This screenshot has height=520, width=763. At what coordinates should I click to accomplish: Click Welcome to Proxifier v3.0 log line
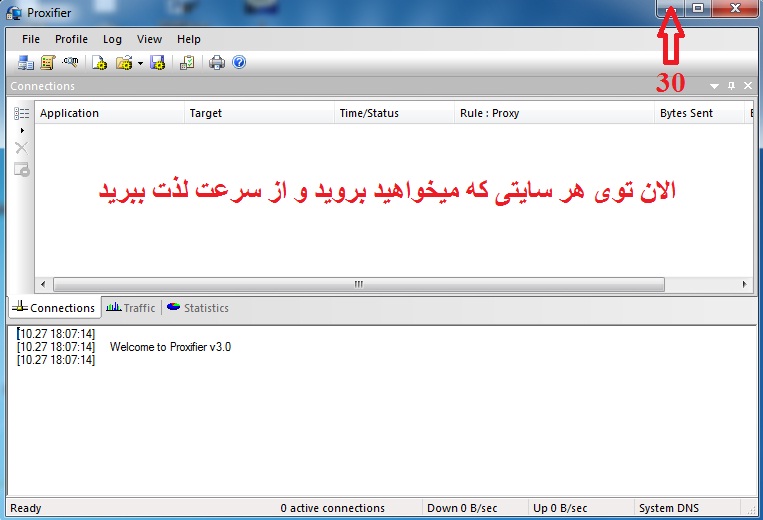pos(170,347)
